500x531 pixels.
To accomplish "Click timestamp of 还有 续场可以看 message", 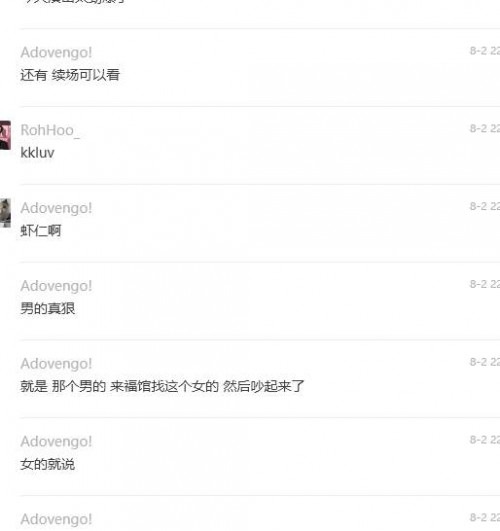I will (485, 51).
